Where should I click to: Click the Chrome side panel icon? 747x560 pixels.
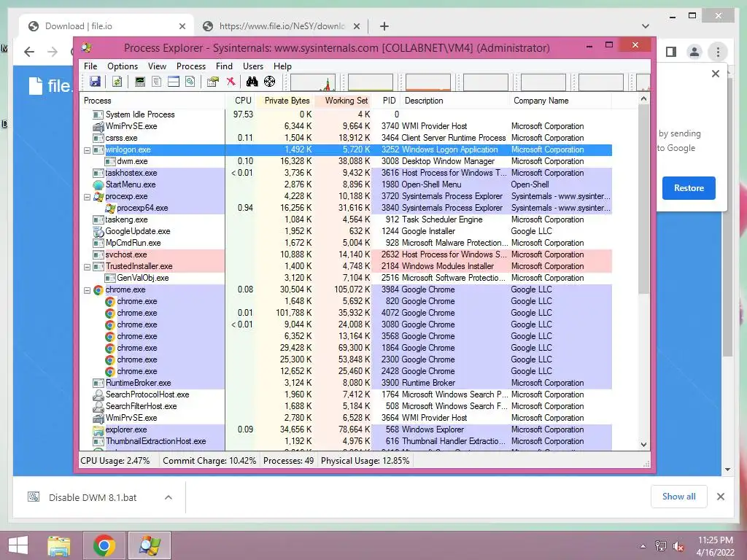(671, 52)
